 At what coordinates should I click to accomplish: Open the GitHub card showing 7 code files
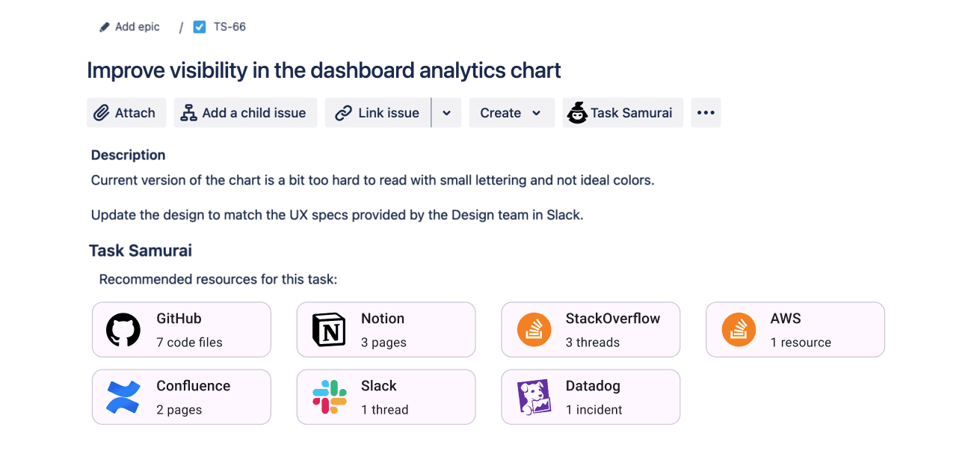click(182, 329)
